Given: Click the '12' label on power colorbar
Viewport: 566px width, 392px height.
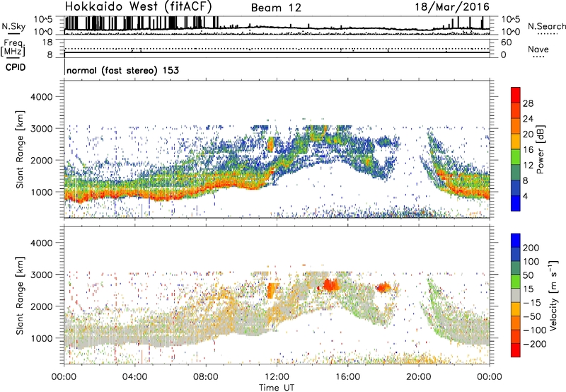Looking at the screenshot, I should click(x=528, y=166).
